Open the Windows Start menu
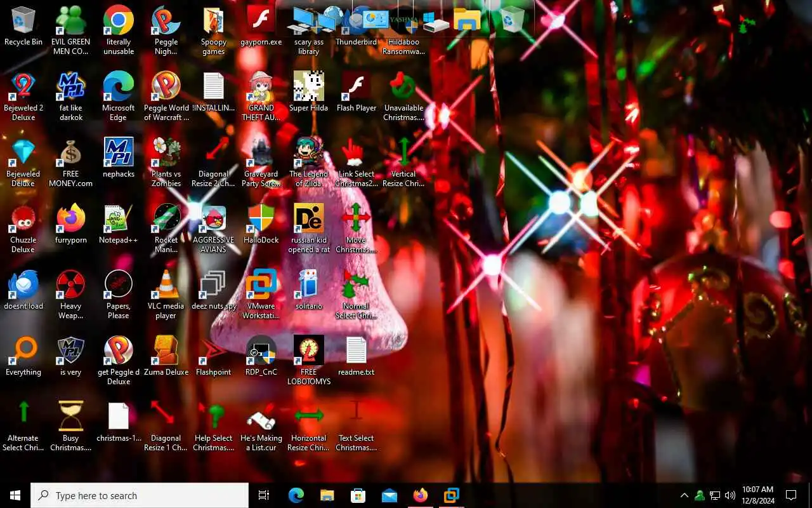 click(x=15, y=495)
